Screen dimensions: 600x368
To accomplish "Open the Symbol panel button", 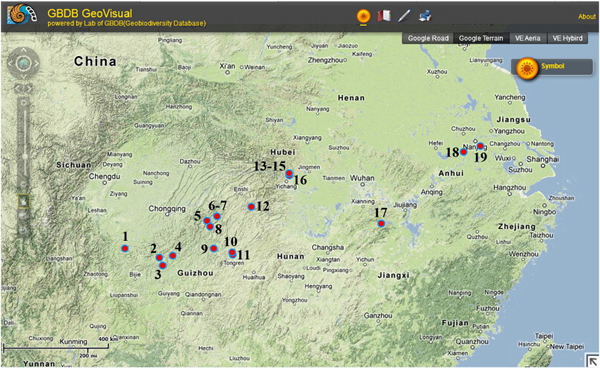I will (x=552, y=67).
